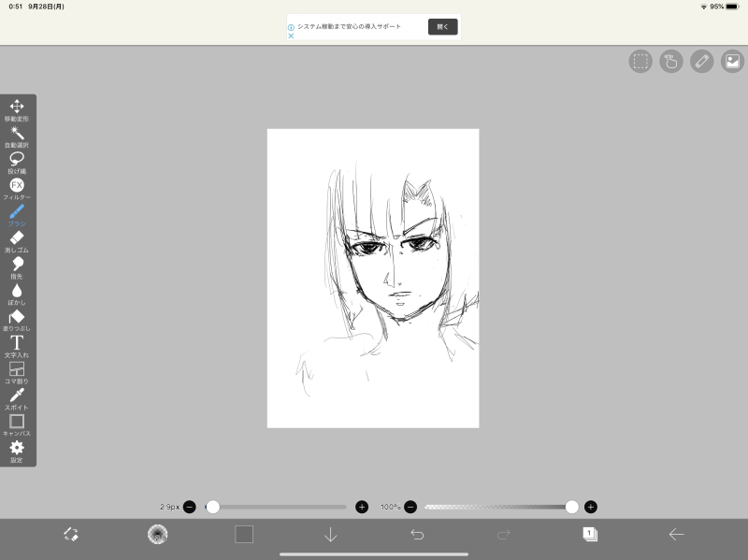The width and height of the screenshot is (748, 560).
Task: Open the Layers panel icon
Action: (x=590, y=534)
